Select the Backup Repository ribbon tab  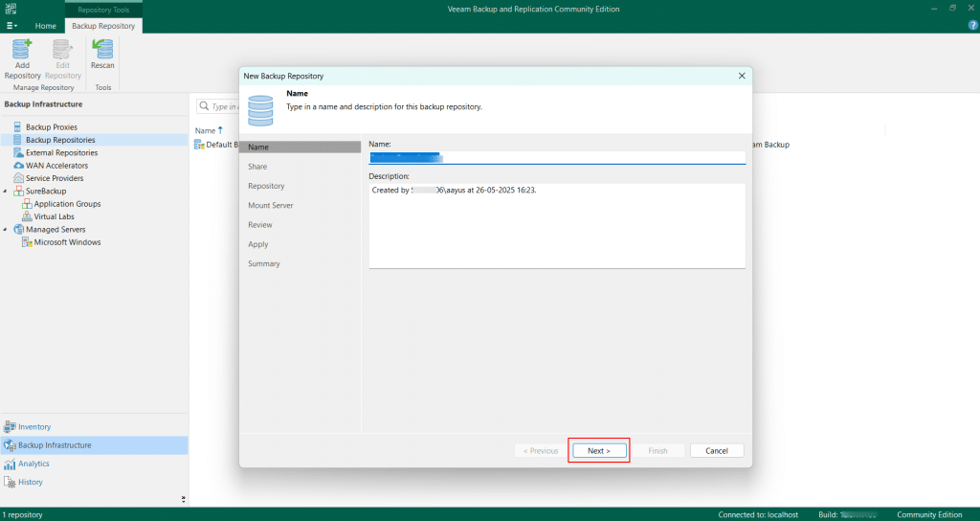(x=103, y=26)
